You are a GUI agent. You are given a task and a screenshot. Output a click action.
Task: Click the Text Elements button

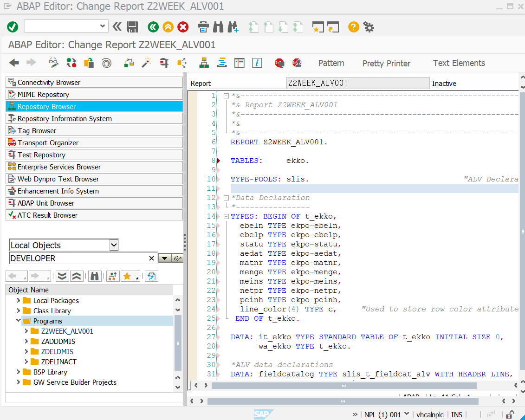point(459,63)
